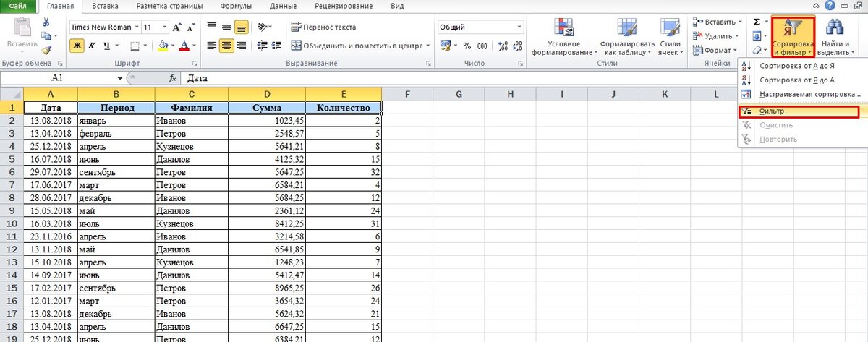868x342 pixels.
Task: Decrease decimal places
Action: point(516,46)
